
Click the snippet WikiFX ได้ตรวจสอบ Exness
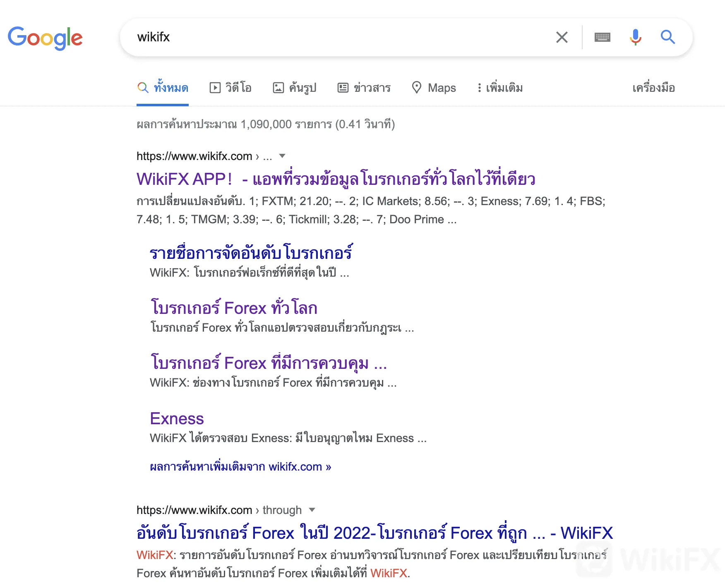coord(288,437)
